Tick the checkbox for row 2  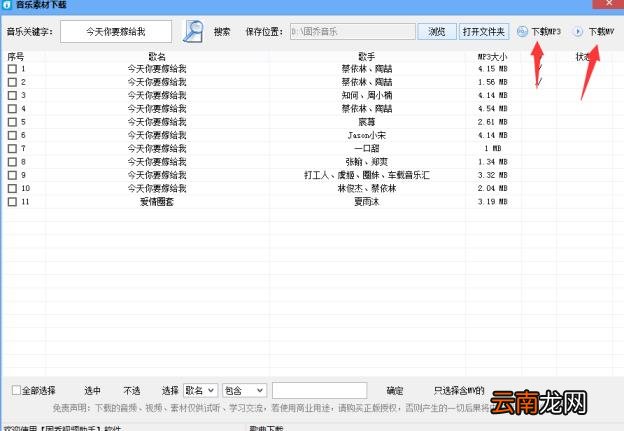pyautogui.click(x=12, y=82)
